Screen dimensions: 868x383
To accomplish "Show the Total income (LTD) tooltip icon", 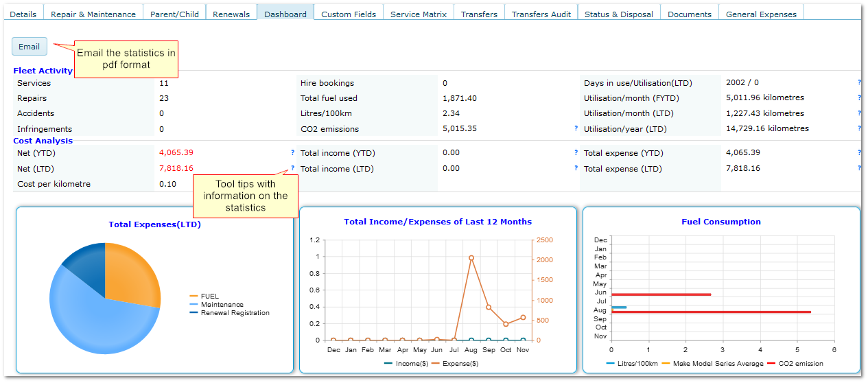I will (576, 168).
